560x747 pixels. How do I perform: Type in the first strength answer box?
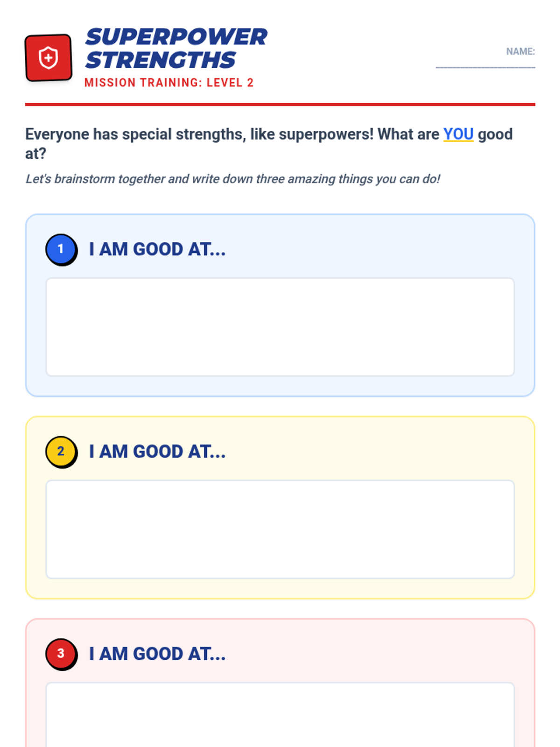click(x=280, y=327)
